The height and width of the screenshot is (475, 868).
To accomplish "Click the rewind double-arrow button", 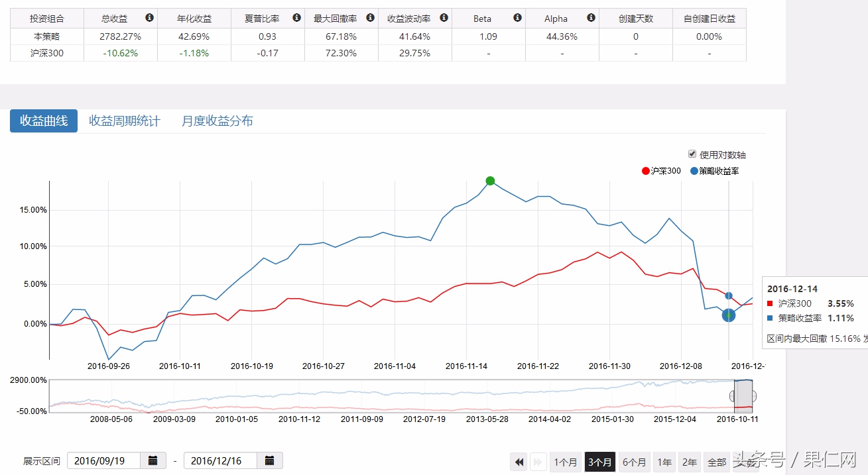I will click(519, 462).
